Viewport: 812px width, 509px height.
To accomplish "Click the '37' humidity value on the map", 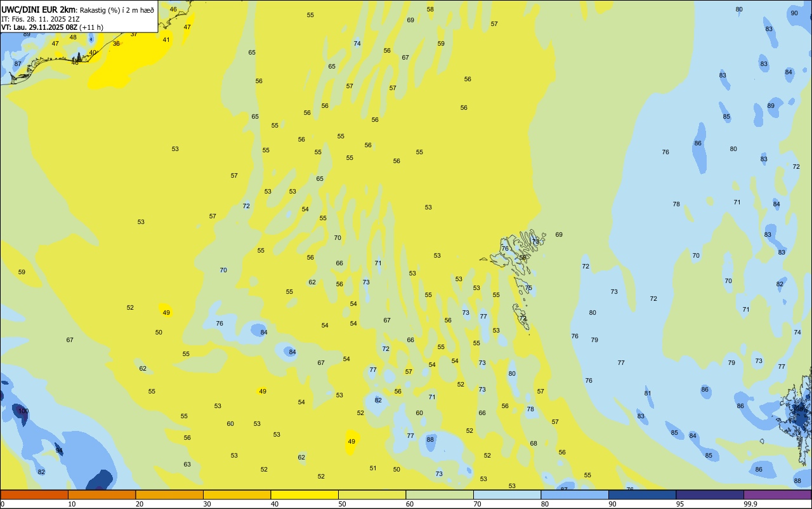I will (134, 34).
